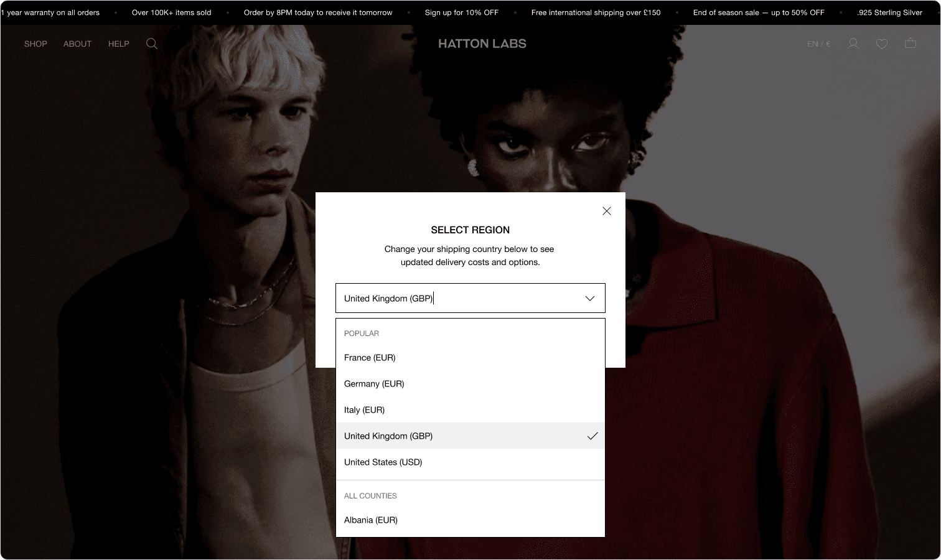Image resolution: width=941 pixels, height=560 pixels.
Task: Collapse the region dropdown chevron
Action: click(x=590, y=299)
